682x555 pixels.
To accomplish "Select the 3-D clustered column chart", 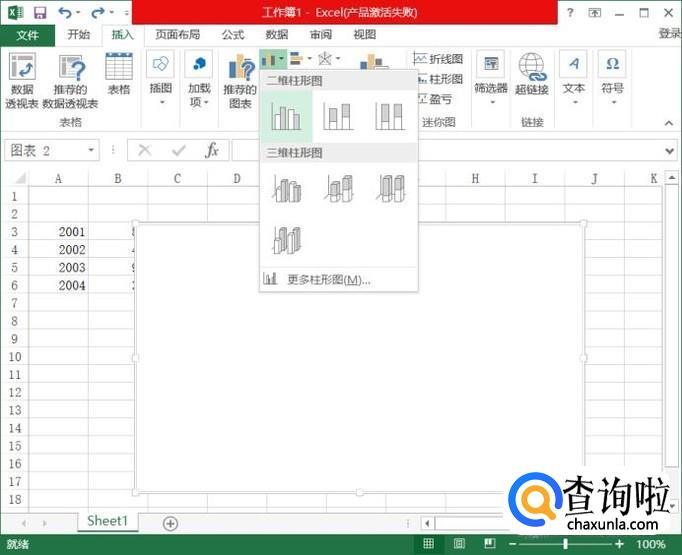I will click(x=287, y=188).
